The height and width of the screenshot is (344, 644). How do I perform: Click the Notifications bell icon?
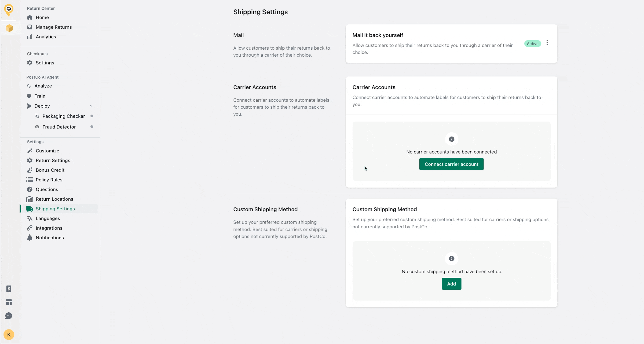click(x=30, y=238)
